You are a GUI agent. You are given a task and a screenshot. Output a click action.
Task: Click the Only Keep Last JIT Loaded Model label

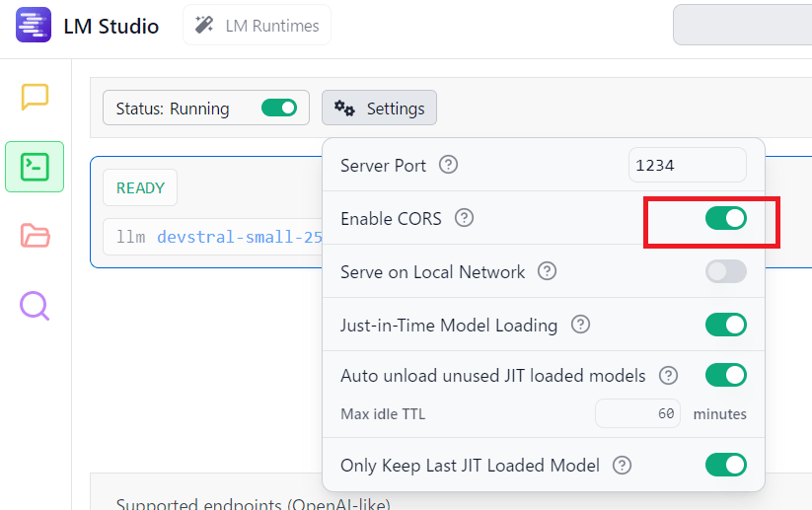tap(470, 466)
